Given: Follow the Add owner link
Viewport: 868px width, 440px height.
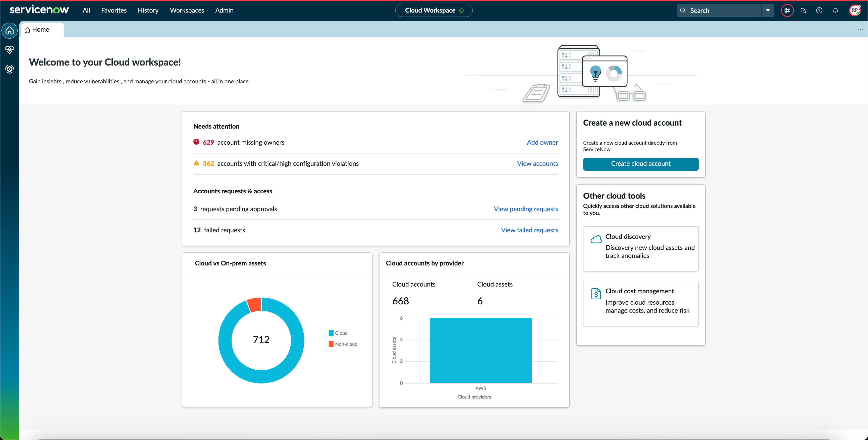Looking at the screenshot, I should click(x=542, y=142).
